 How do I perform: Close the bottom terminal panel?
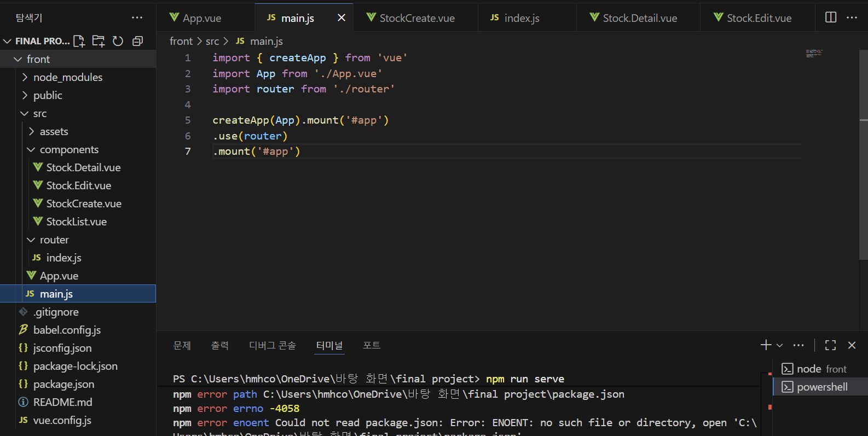pyautogui.click(x=852, y=345)
